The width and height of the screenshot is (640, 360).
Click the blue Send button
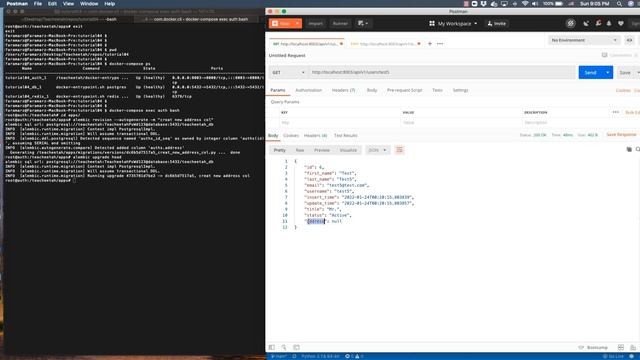(x=591, y=72)
